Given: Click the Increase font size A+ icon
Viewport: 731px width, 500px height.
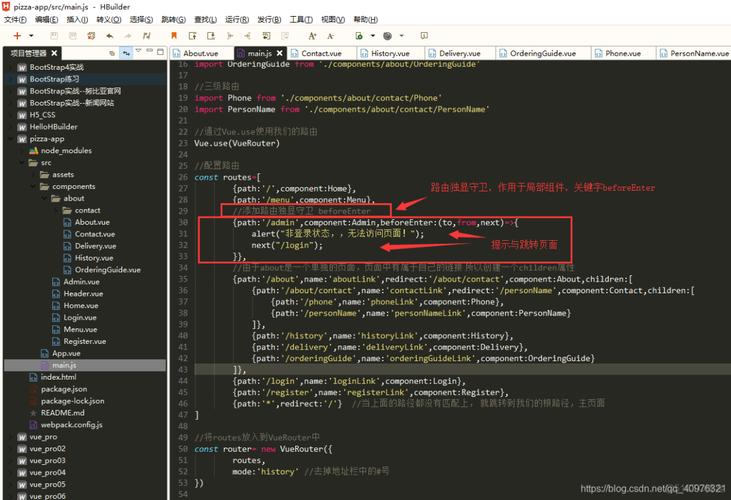Looking at the screenshot, I should (312, 35).
